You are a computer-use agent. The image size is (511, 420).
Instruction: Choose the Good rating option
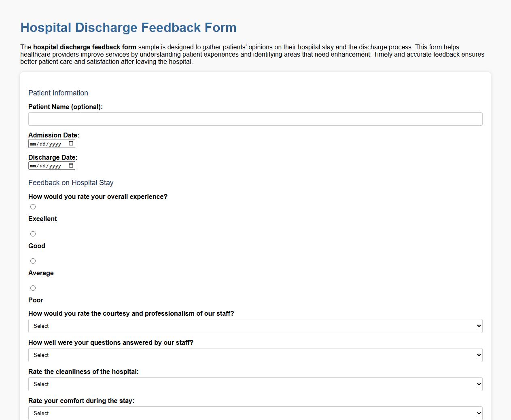(33, 234)
